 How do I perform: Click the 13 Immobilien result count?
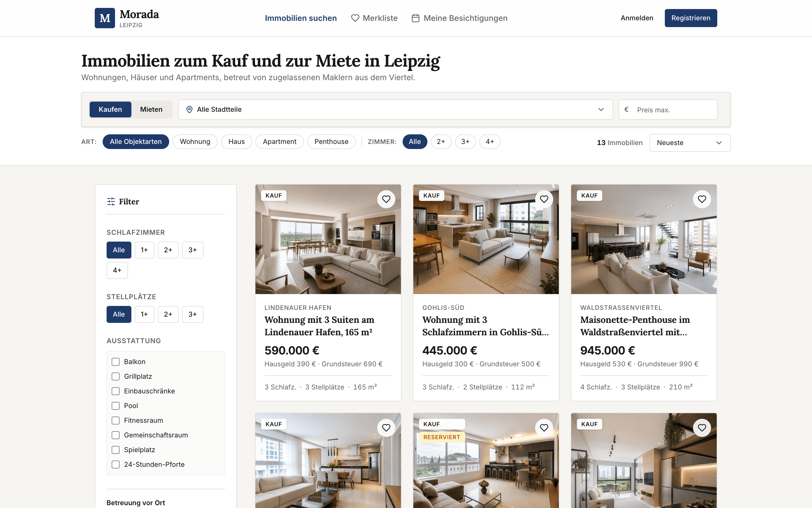point(619,143)
